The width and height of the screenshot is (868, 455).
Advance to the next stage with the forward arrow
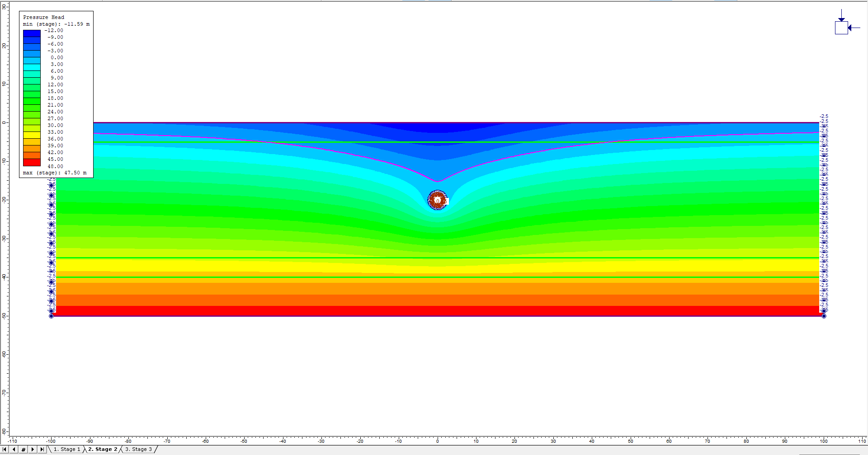coord(33,449)
